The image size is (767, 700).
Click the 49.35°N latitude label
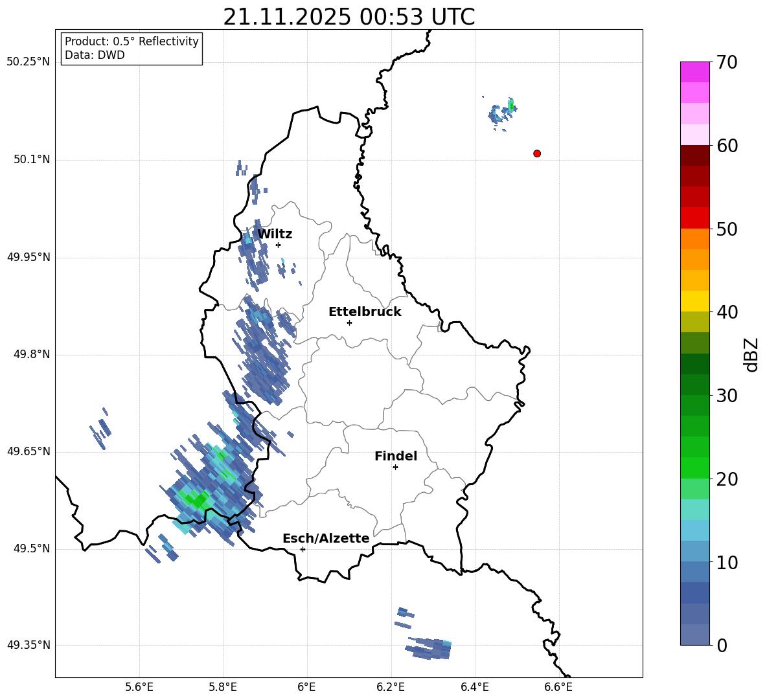tap(29, 646)
